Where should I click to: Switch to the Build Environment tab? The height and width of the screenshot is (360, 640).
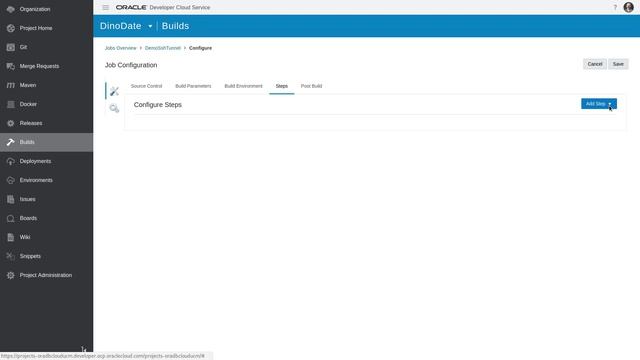243,86
